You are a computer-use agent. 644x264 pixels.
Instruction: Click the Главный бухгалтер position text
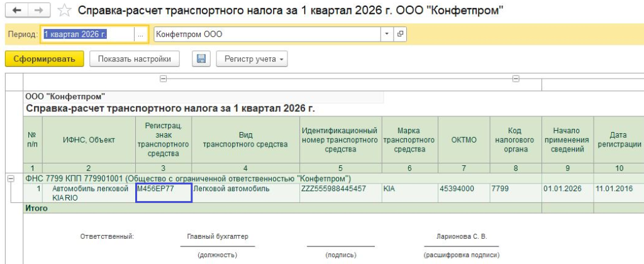click(217, 237)
